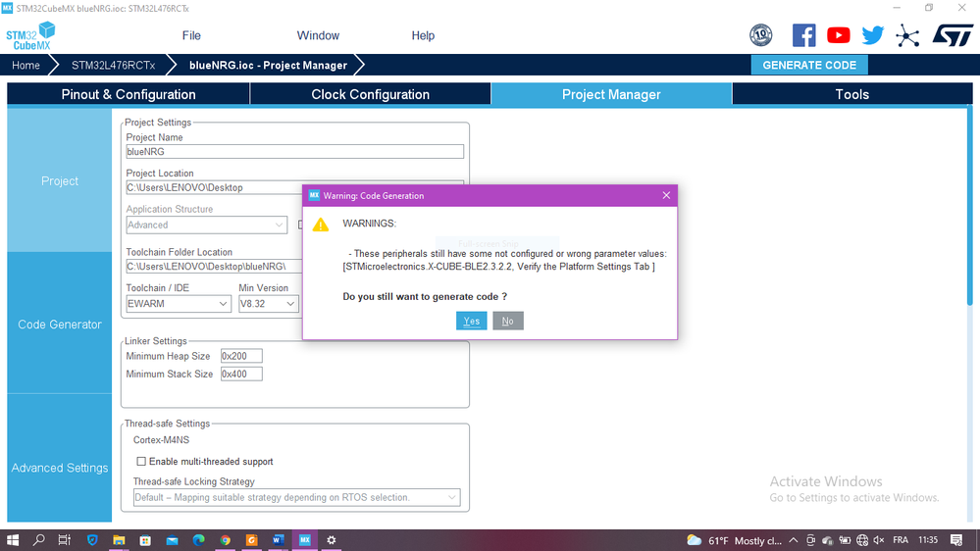The image size is (980, 551).
Task: Show hidden system tray icons
Action: pos(794,540)
